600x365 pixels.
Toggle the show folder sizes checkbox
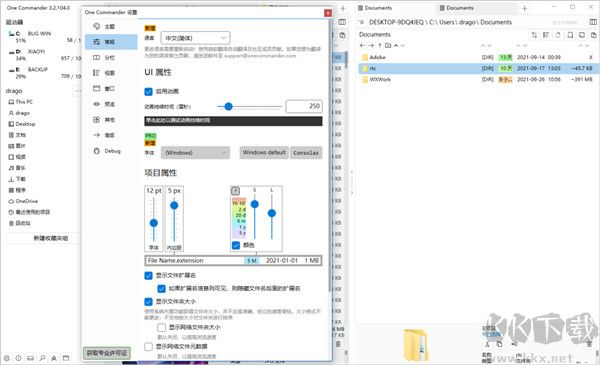(x=148, y=301)
